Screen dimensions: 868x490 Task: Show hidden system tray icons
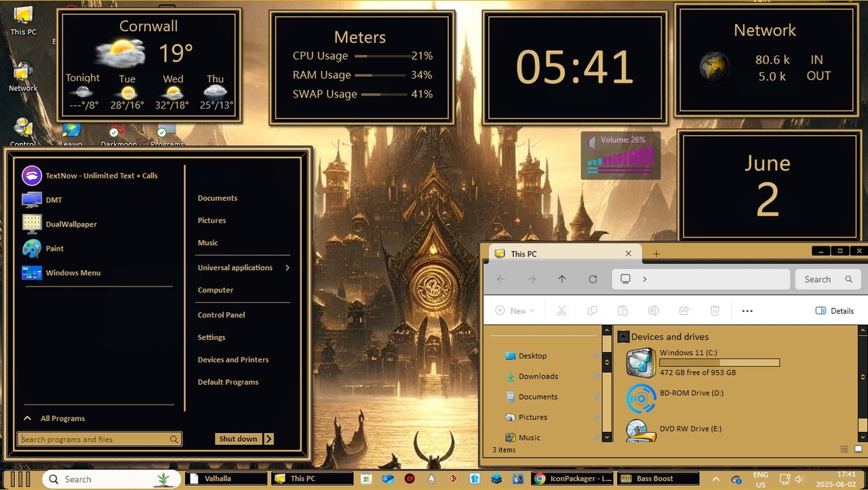[x=716, y=479]
